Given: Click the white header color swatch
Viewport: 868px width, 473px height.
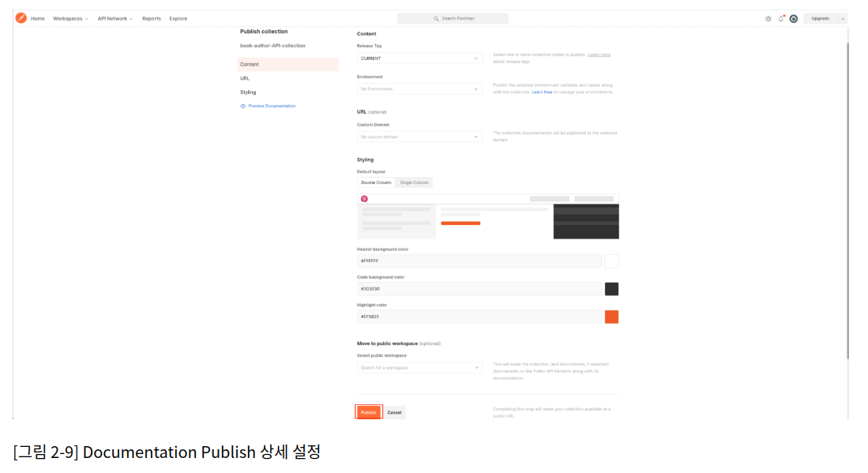Looking at the screenshot, I should [611, 261].
